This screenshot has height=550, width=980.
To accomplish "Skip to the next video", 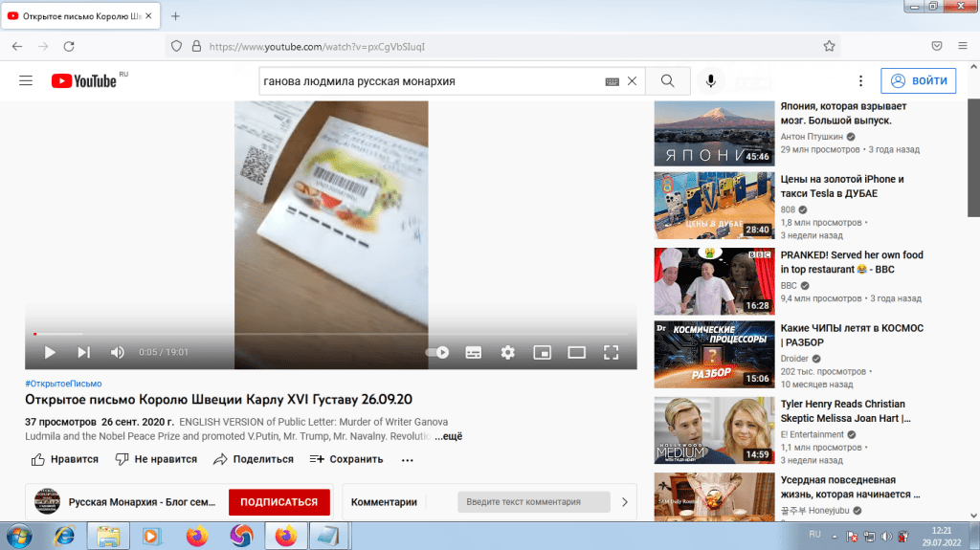I will pos(83,352).
